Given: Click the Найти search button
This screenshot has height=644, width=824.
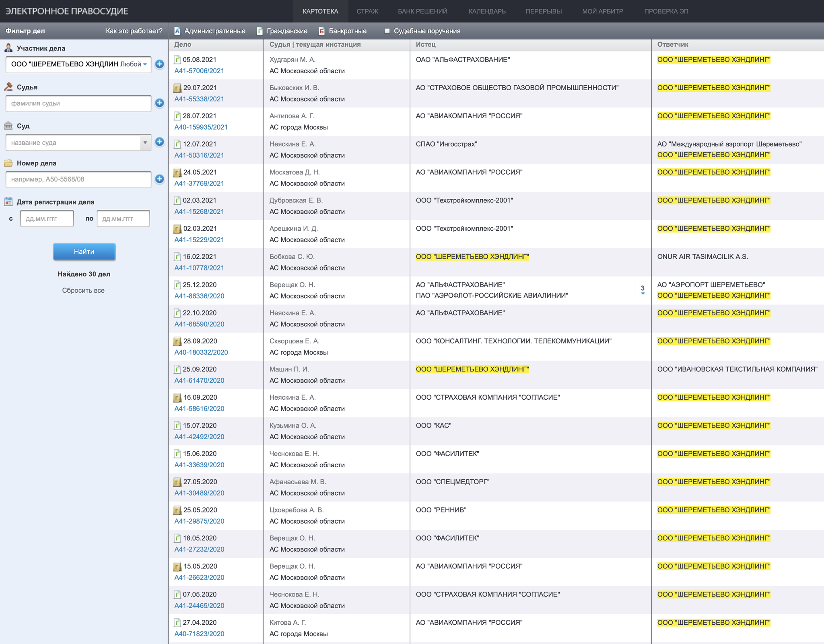Looking at the screenshot, I should [x=84, y=252].
